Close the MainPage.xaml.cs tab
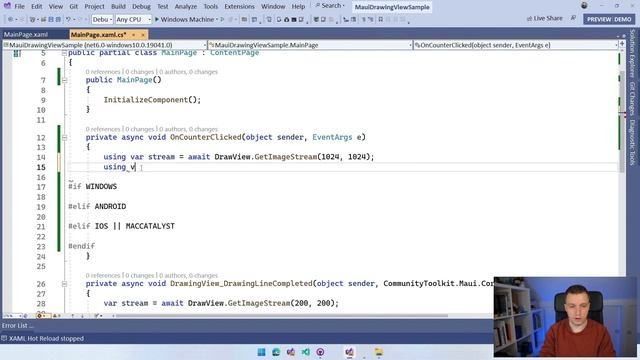Image resolution: width=640 pixels, height=360 pixels. pos(142,35)
